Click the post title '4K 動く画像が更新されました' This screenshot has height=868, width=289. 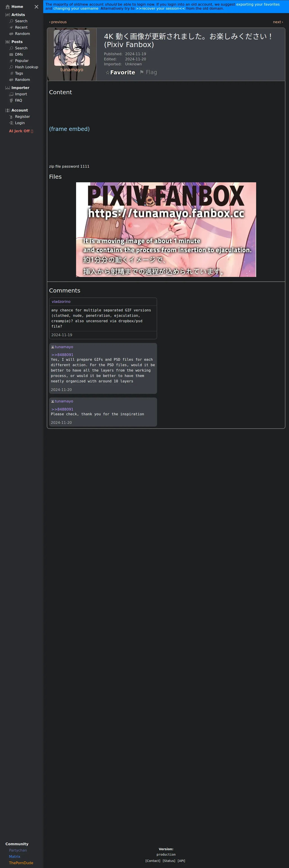pyautogui.click(x=188, y=40)
